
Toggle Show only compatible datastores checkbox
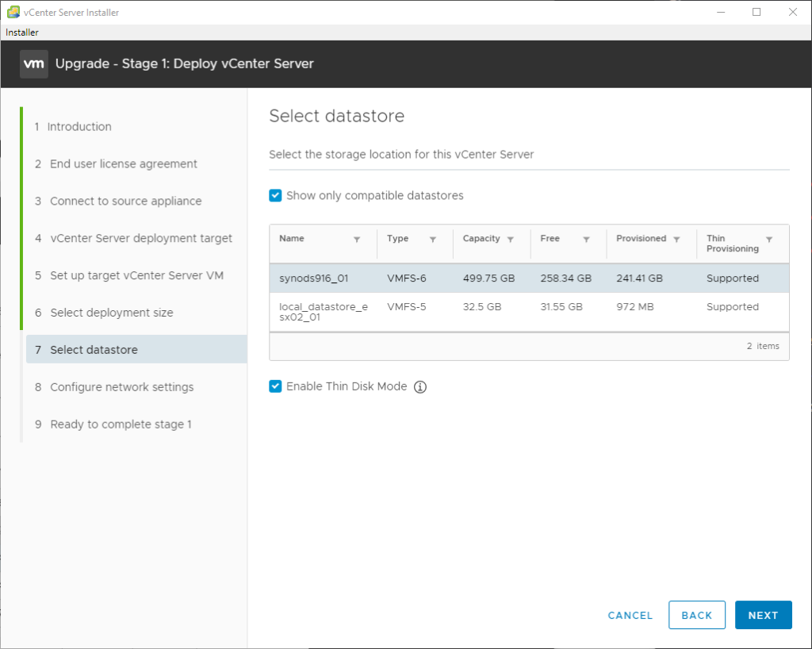(275, 195)
